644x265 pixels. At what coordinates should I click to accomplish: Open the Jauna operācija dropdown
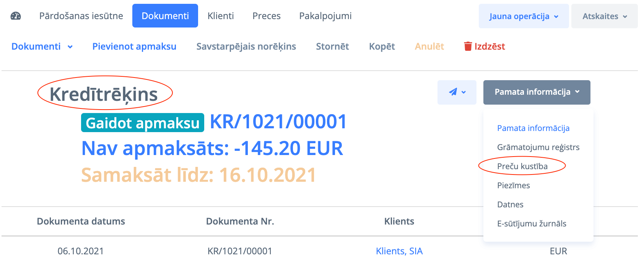pyautogui.click(x=524, y=16)
